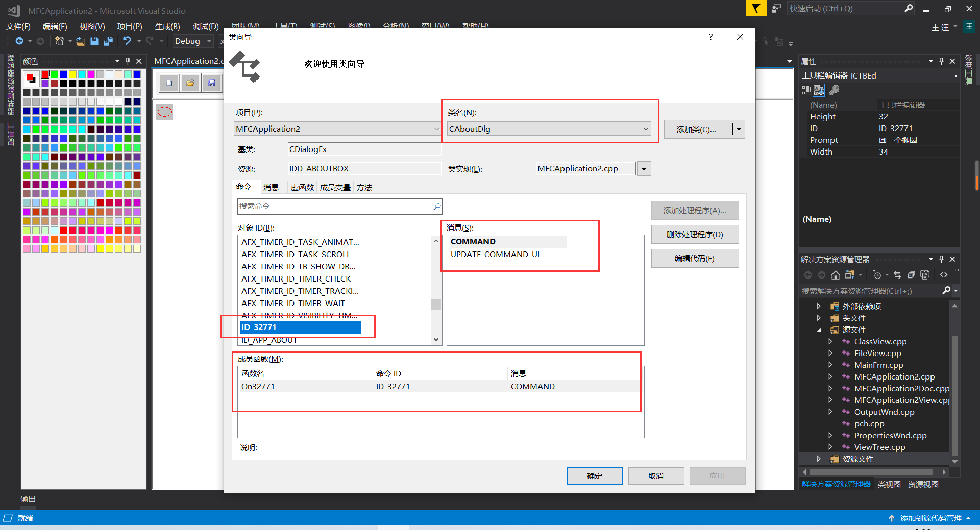Click the Save All toolbar icon
The image size is (980, 530).
[x=108, y=41]
